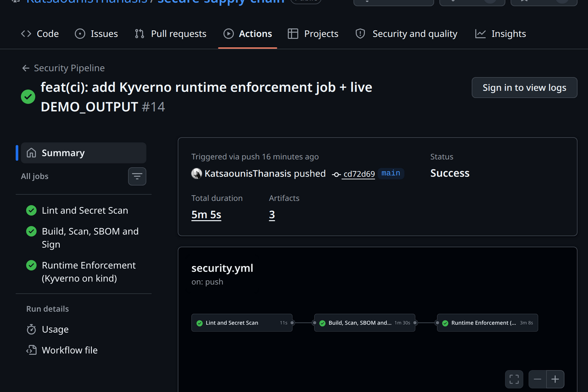Toggle fullscreen for the workflow graph
Screen dimensions: 588x392
[514, 379]
